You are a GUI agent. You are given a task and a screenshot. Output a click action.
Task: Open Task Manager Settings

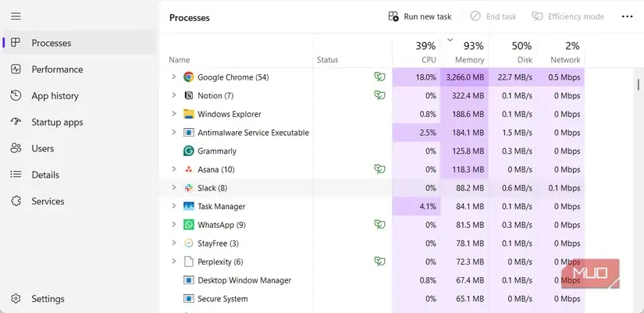pos(80,299)
